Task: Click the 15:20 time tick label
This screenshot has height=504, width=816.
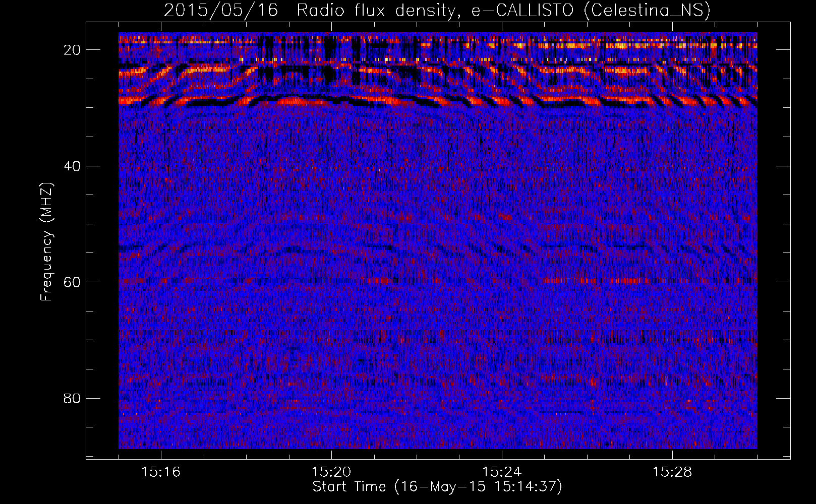Action: click(x=331, y=472)
